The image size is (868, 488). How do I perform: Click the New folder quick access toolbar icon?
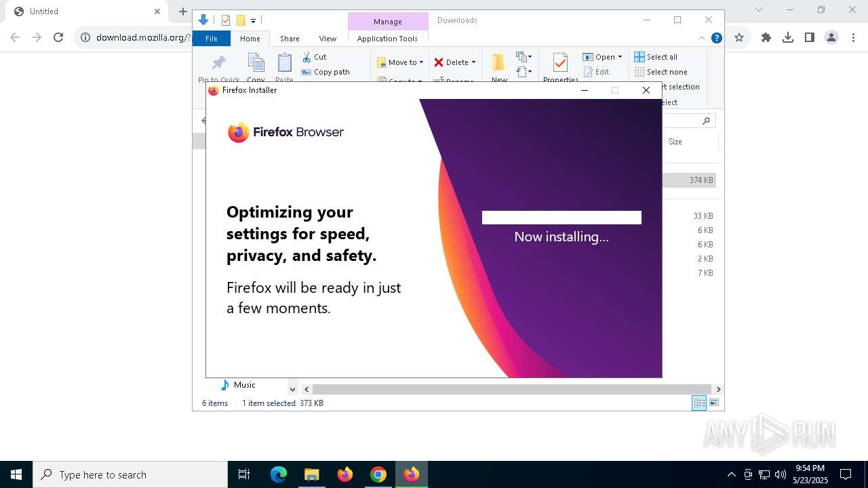(x=241, y=20)
